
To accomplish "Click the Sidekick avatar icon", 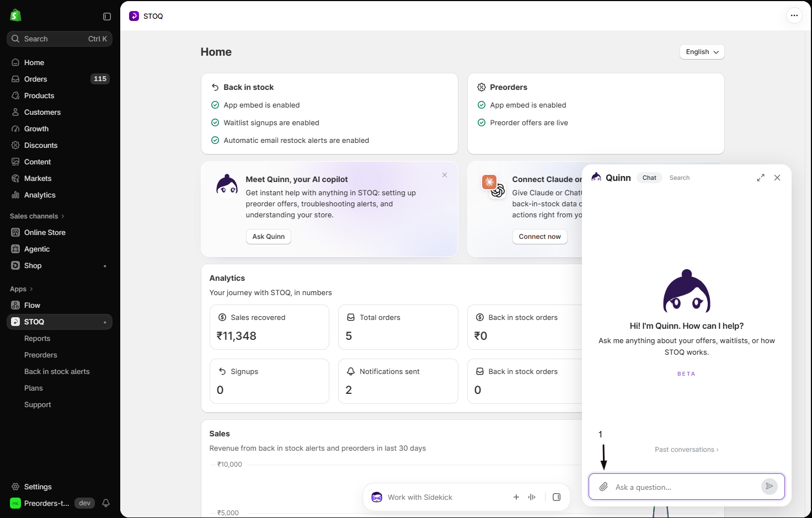I will tap(377, 497).
